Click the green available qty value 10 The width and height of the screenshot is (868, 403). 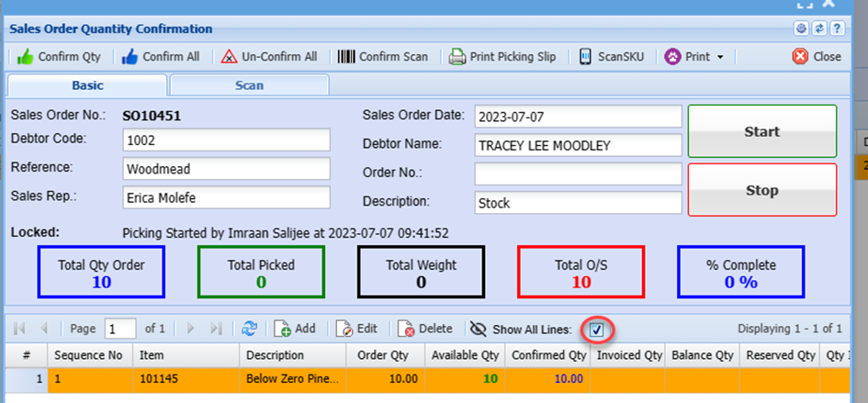tap(490, 379)
